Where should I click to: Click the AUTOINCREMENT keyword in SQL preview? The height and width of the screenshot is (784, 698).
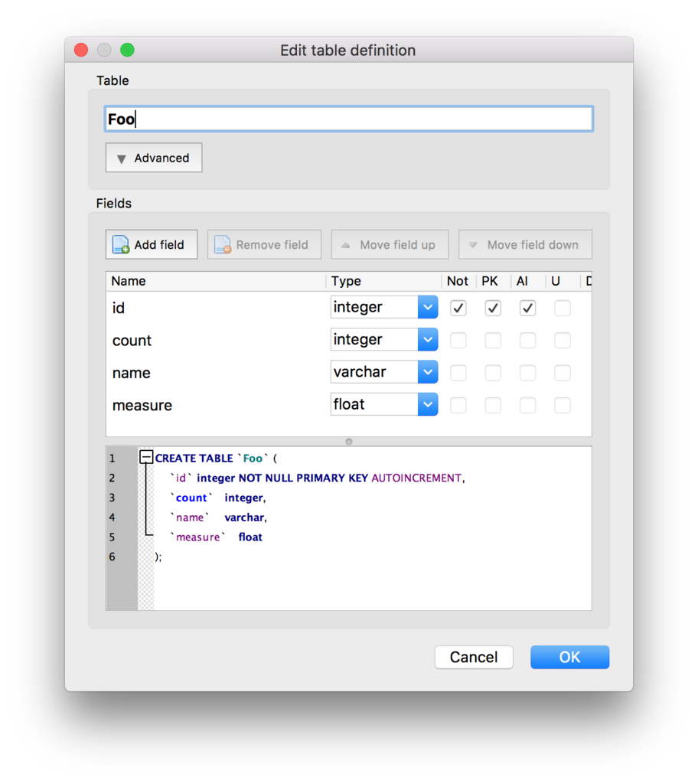[416, 478]
